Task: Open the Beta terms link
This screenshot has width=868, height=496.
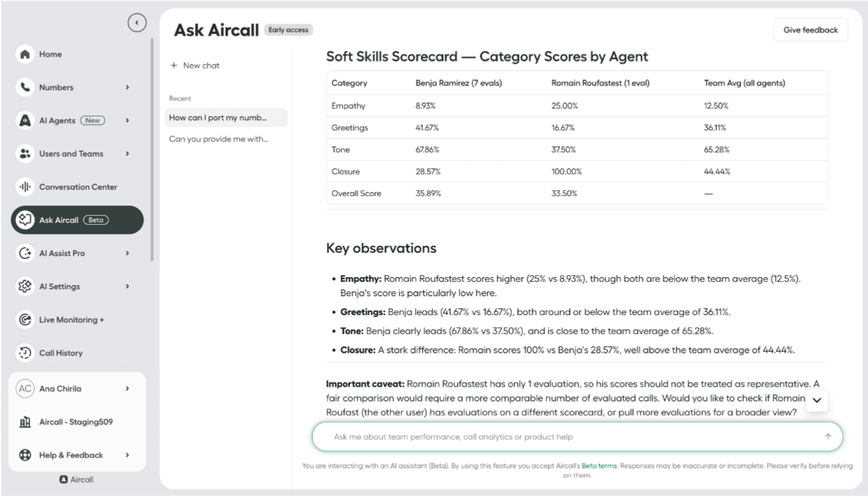Action: (599, 466)
